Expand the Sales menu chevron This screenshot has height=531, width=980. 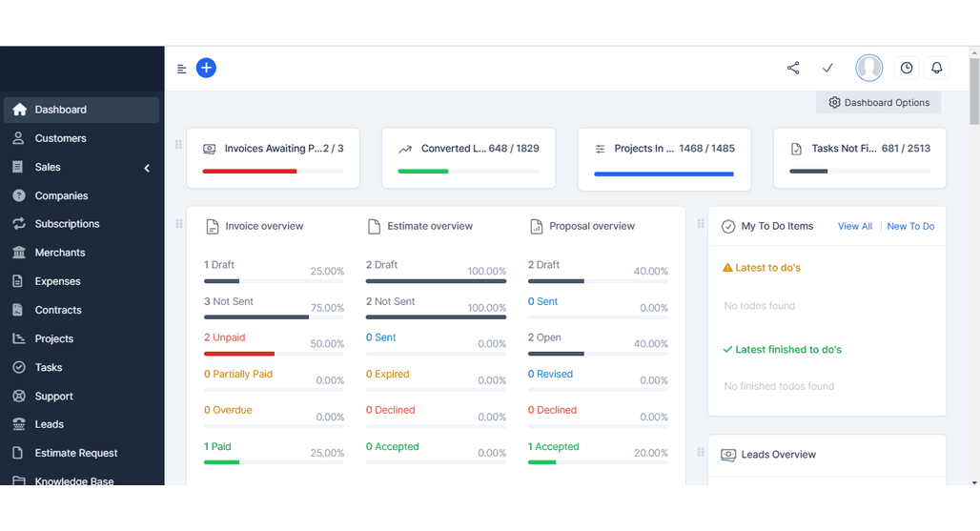point(147,168)
